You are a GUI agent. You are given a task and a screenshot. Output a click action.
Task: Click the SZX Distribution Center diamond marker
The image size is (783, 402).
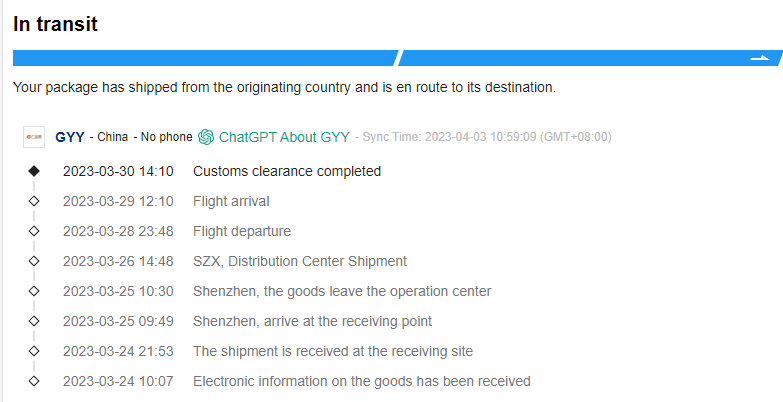pos(34,261)
